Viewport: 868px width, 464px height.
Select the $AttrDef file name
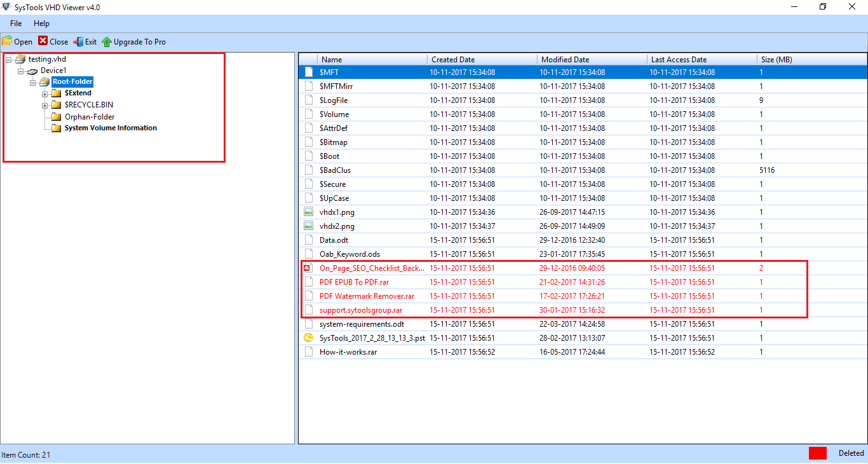[334, 128]
